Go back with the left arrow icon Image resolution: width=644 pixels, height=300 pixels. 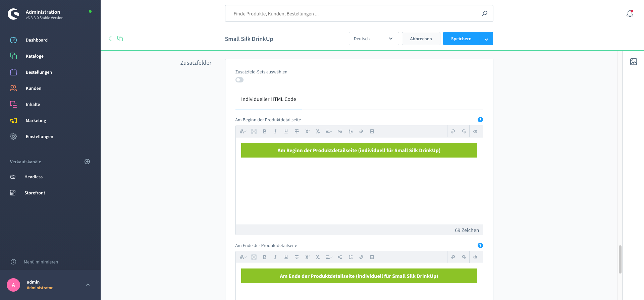pyautogui.click(x=110, y=39)
